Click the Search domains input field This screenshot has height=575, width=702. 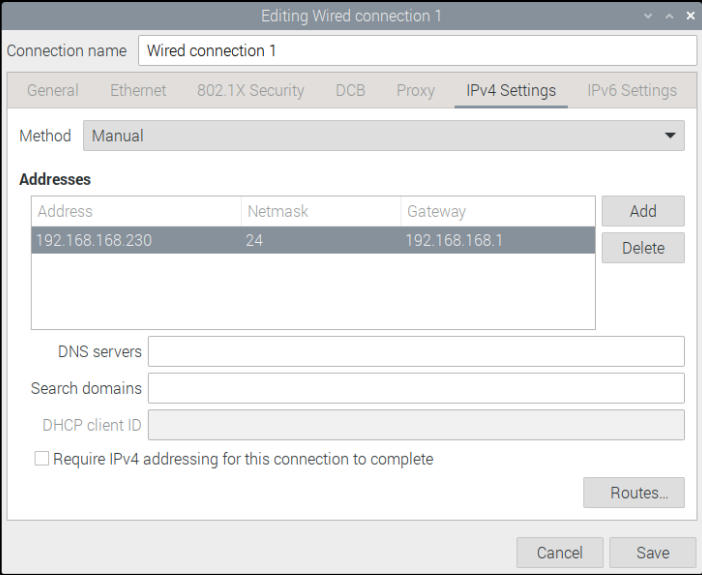tap(416, 388)
